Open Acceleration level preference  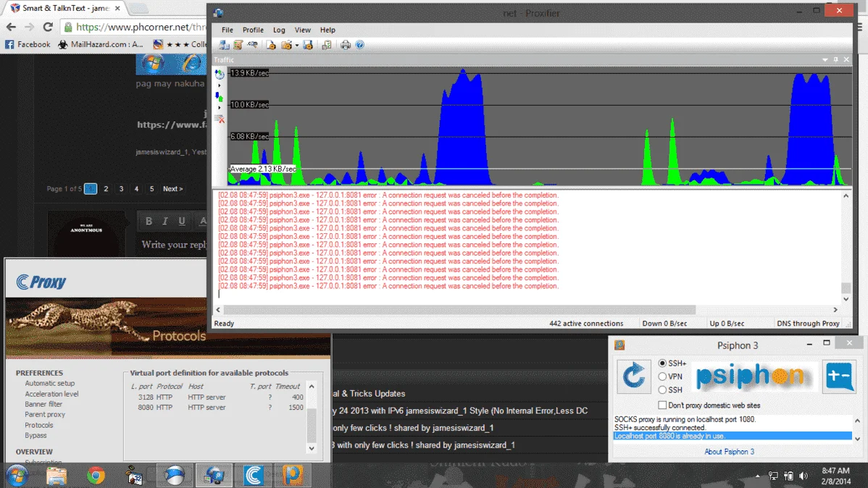pos(51,394)
